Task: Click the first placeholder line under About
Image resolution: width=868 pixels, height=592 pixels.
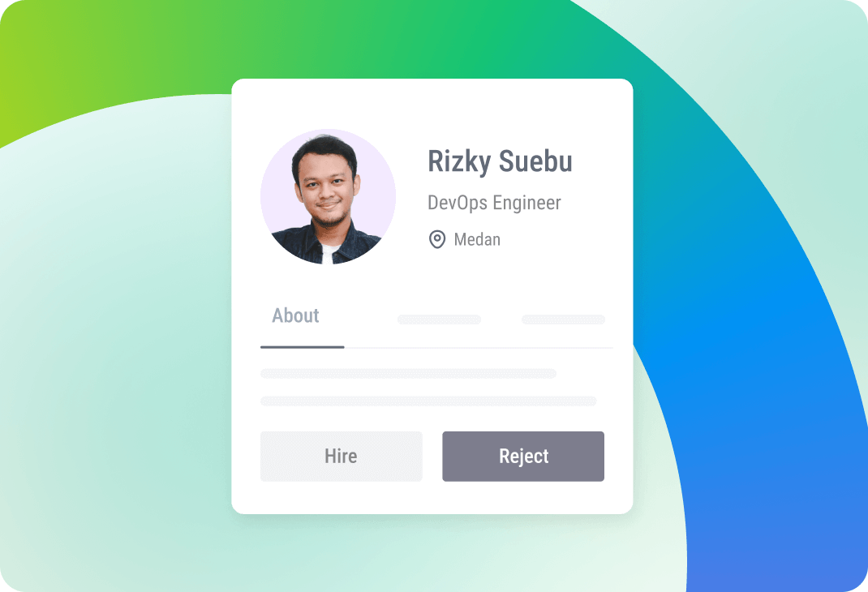Action: [408, 374]
